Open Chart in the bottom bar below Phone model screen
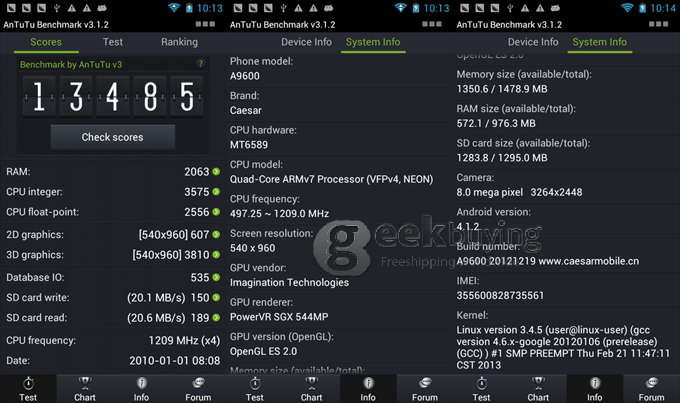This screenshot has height=403, width=680. tap(311, 389)
